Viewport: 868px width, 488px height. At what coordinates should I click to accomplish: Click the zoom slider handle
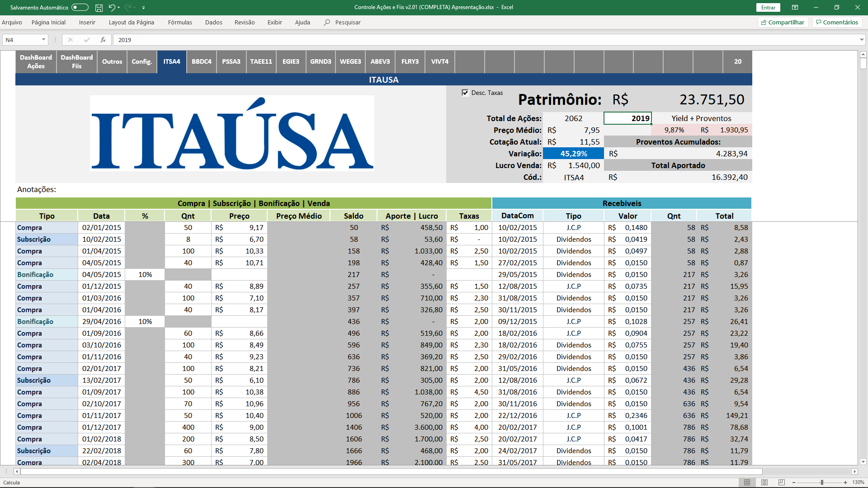click(x=822, y=483)
